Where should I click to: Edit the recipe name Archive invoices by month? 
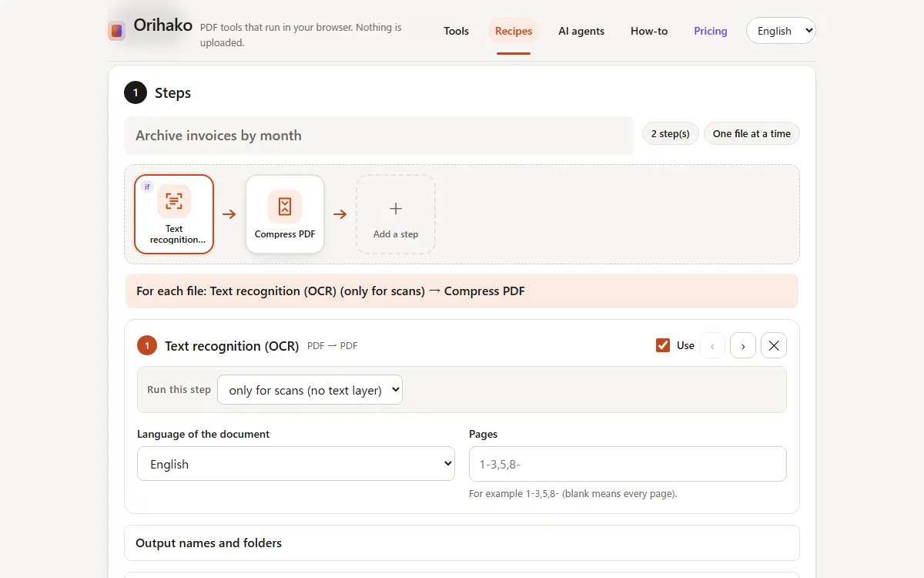[380, 136]
